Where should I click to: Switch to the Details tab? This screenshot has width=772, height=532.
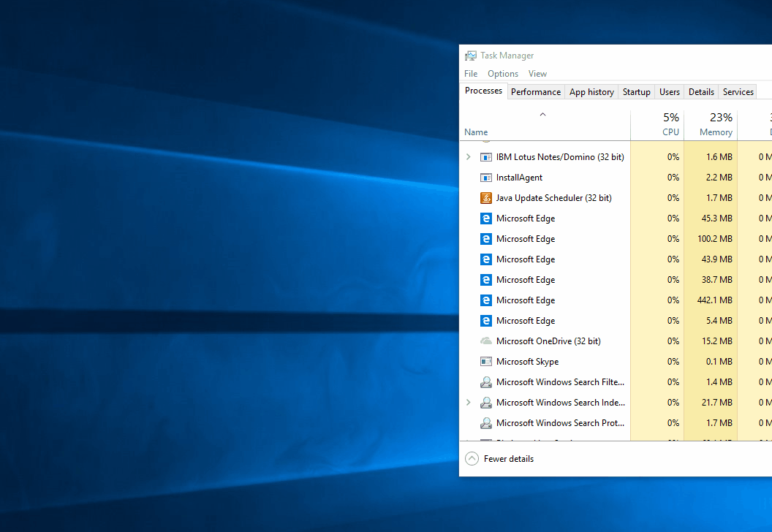[701, 92]
